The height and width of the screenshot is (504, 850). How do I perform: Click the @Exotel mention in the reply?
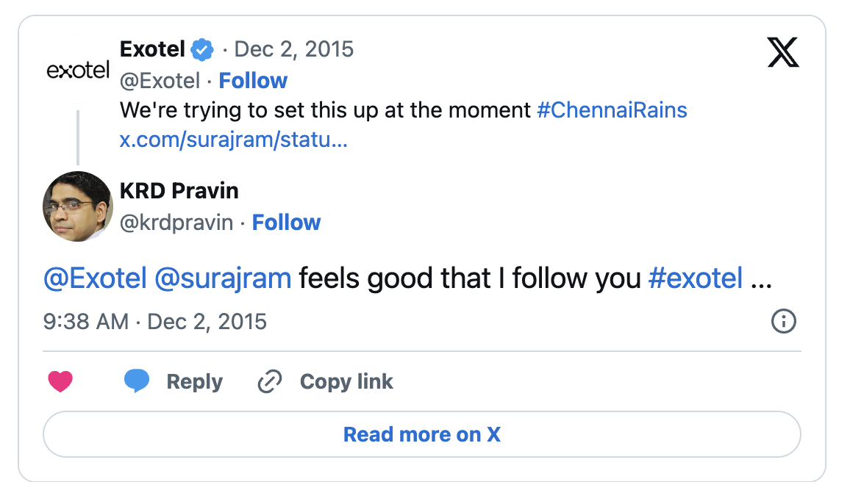click(96, 279)
